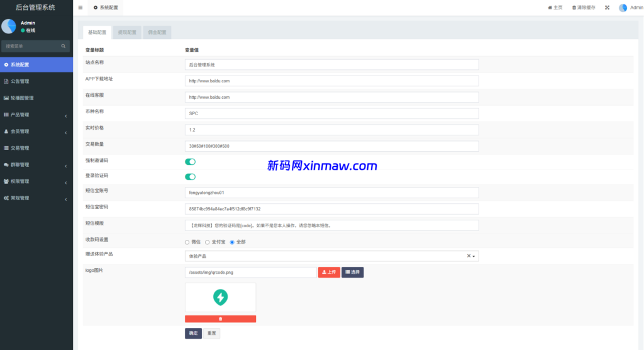Expand the 群聊管理 submenu
Viewport: 644px width, 350px height.
pos(36,165)
